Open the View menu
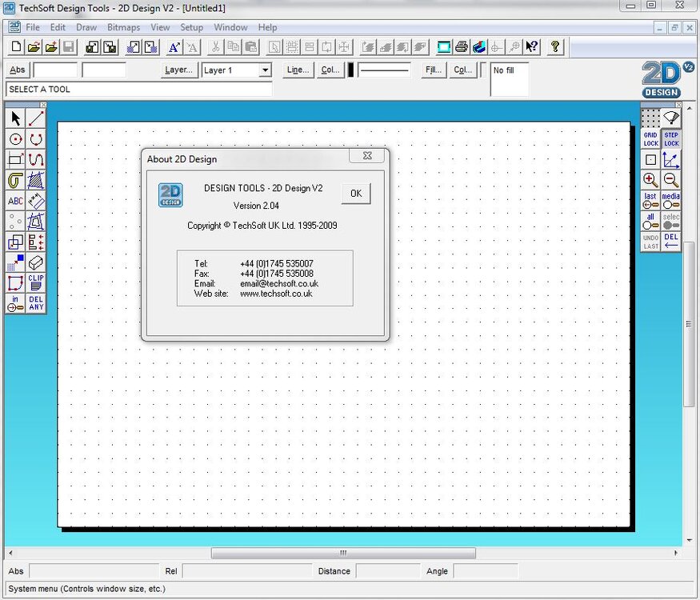This screenshot has height=600, width=700. [x=160, y=28]
